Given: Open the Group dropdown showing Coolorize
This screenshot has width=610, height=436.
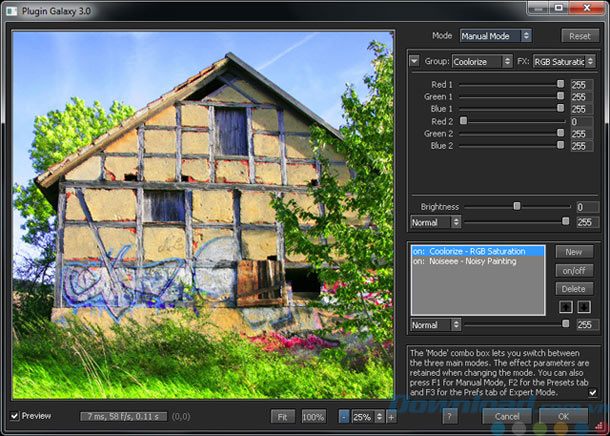Looking at the screenshot, I should 483,62.
